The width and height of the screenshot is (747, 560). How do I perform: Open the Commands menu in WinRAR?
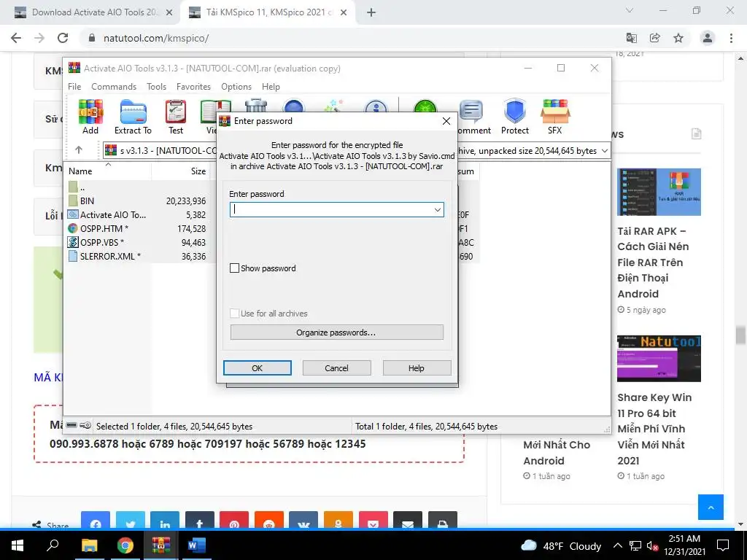[x=114, y=87]
